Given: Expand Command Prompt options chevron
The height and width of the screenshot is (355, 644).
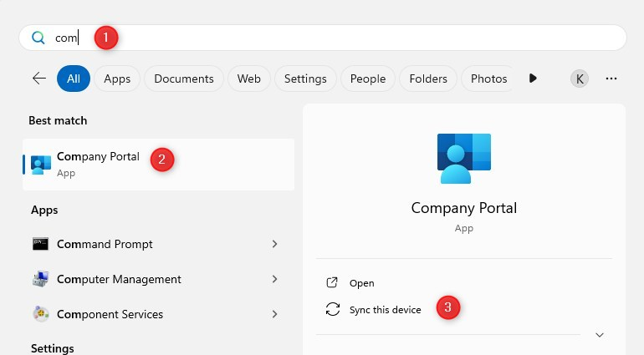Looking at the screenshot, I should [x=275, y=244].
